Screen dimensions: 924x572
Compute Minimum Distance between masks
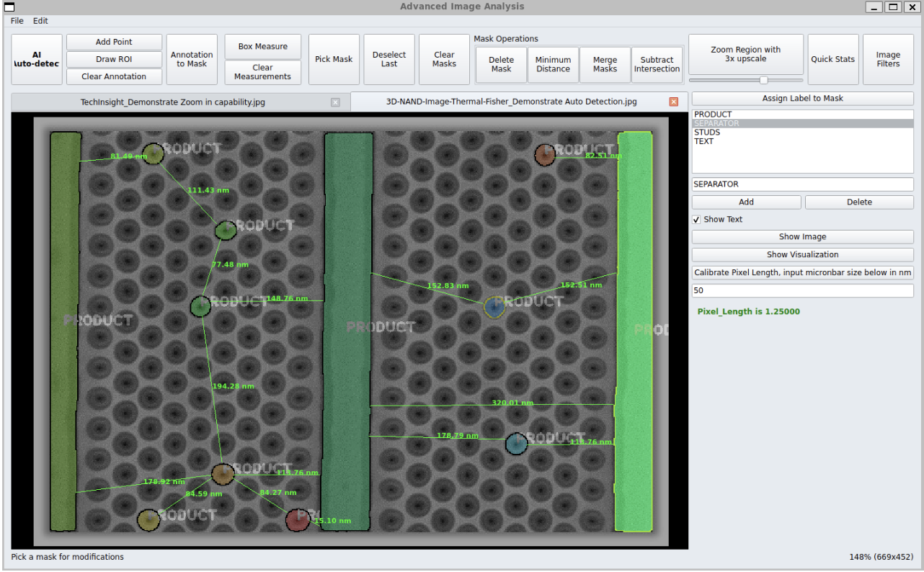point(554,65)
